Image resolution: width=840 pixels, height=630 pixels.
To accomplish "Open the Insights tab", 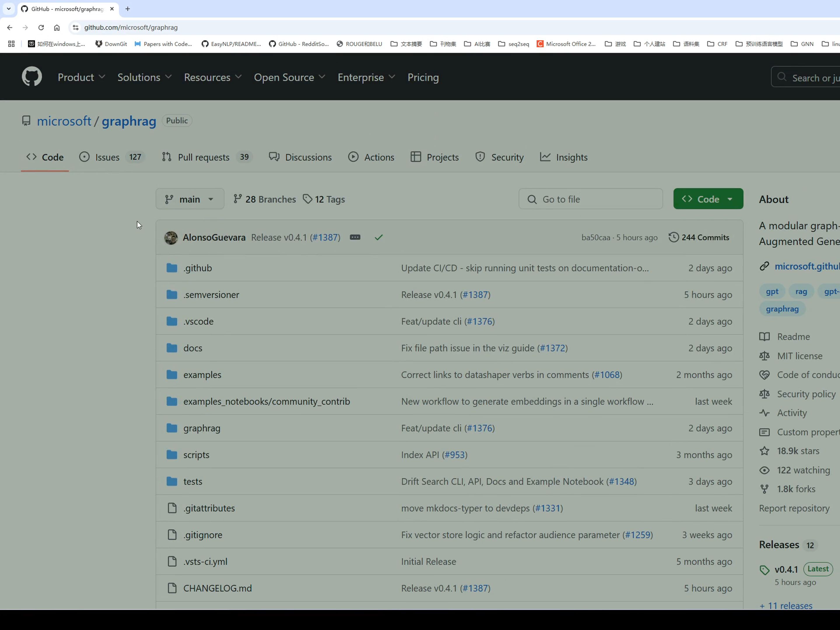I will coord(564,157).
